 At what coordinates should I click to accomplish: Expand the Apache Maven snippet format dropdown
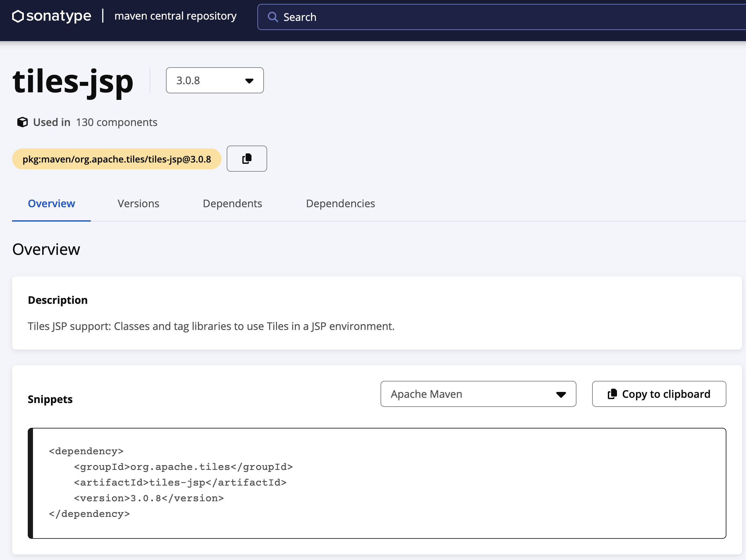(x=478, y=394)
